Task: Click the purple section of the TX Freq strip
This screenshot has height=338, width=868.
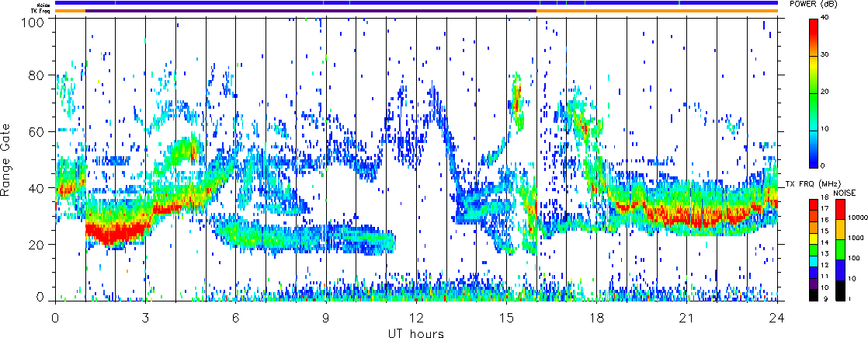Action: tap(311, 11)
